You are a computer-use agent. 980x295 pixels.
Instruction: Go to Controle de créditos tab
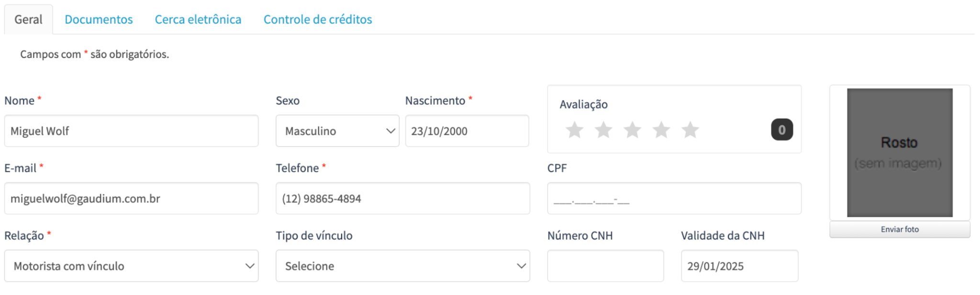click(318, 20)
